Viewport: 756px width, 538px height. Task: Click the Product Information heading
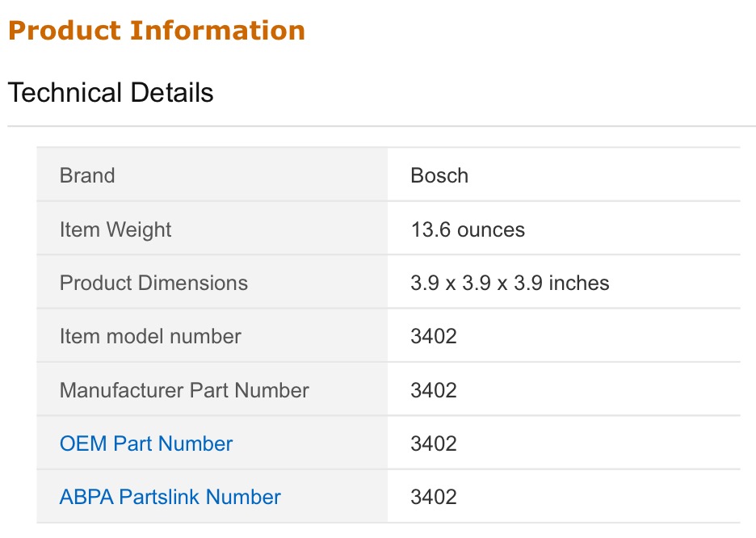tap(157, 31)
